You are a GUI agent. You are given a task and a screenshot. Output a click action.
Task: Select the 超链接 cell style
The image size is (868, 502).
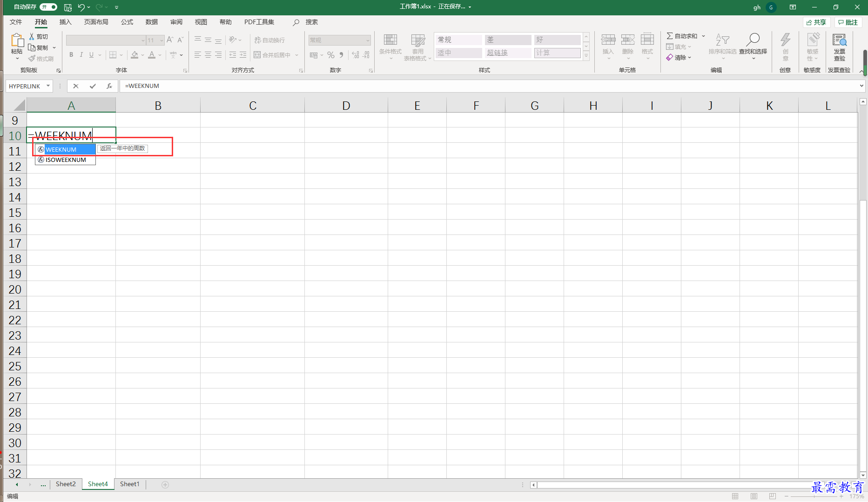508,53
